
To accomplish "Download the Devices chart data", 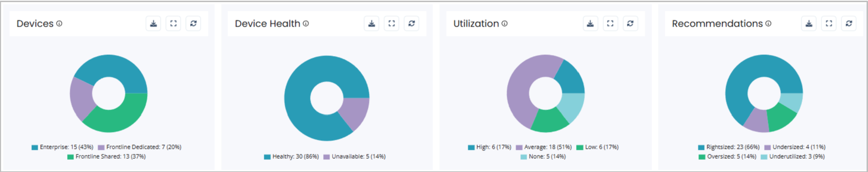I will click(153, 23).
